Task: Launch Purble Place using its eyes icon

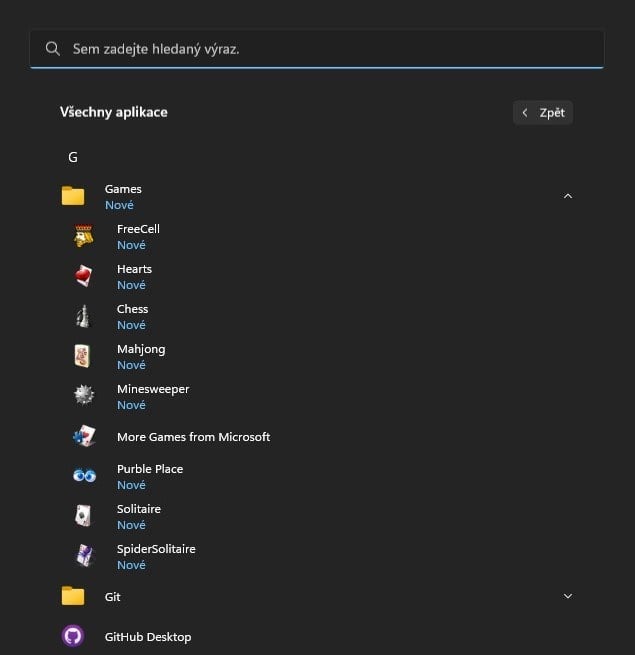Action: [84, 476]
